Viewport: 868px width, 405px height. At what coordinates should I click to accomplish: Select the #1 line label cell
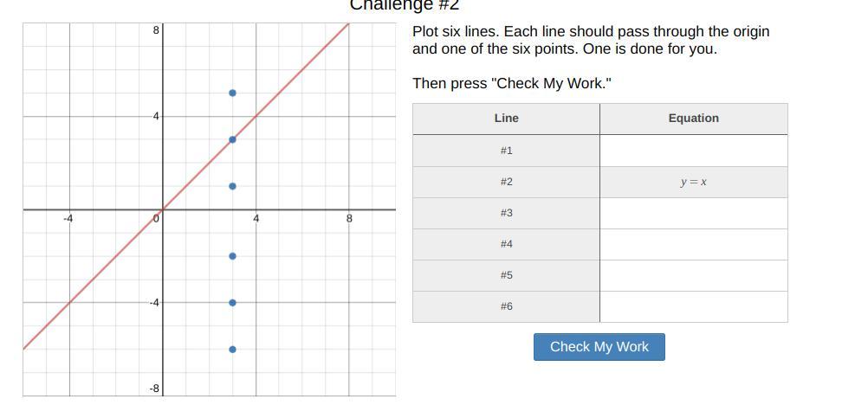[506, 151]
